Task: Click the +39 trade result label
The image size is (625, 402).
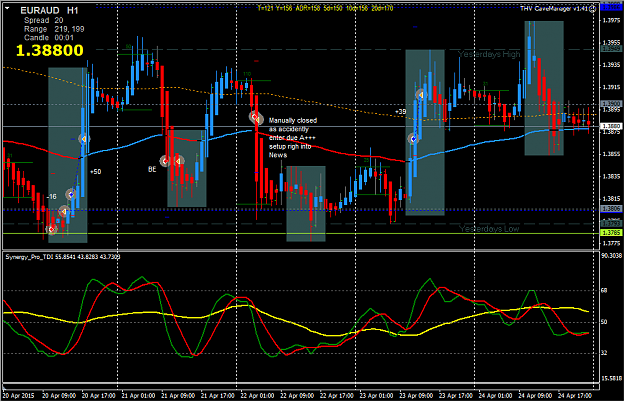Action: click(400, 112)
